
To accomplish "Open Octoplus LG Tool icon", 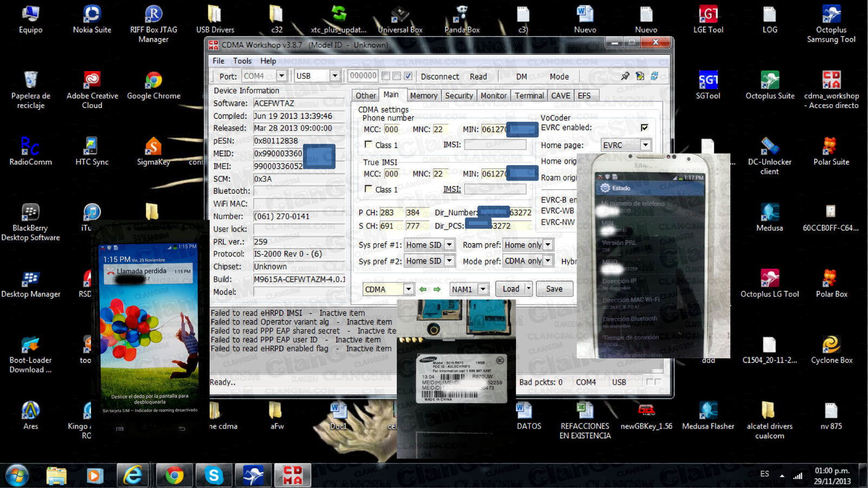I will pos(769,284).
